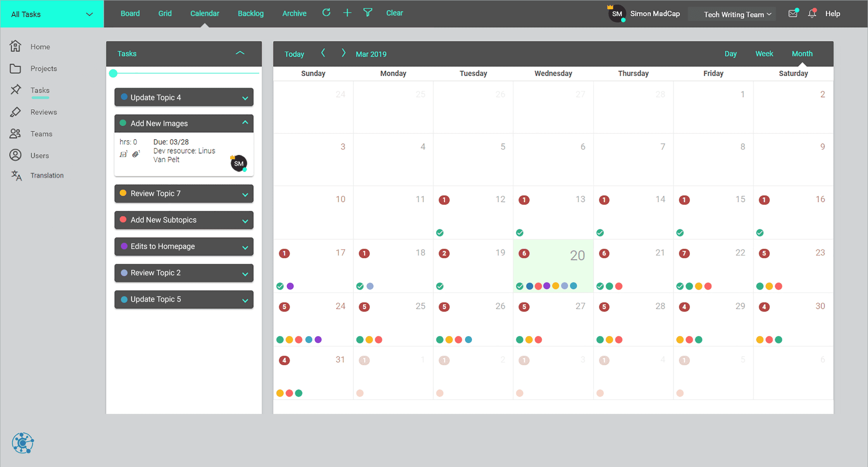Click the Teams people icon

click(x=15, y=134)
